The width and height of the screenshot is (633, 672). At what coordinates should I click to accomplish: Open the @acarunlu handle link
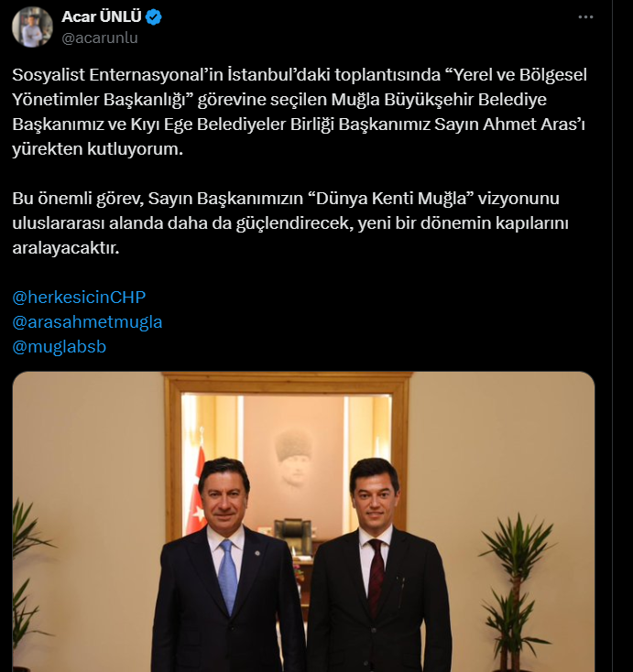100,38
